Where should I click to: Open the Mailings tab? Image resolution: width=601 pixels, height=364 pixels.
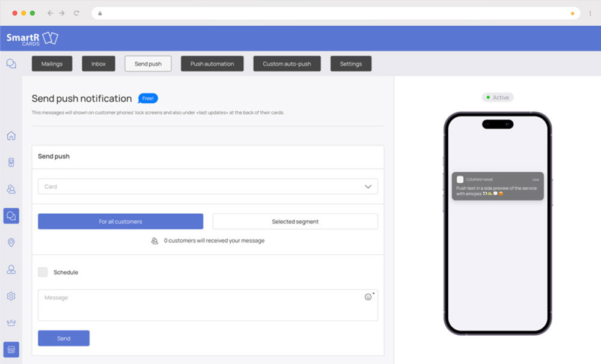pyautogui.click(x=52, y=64)
